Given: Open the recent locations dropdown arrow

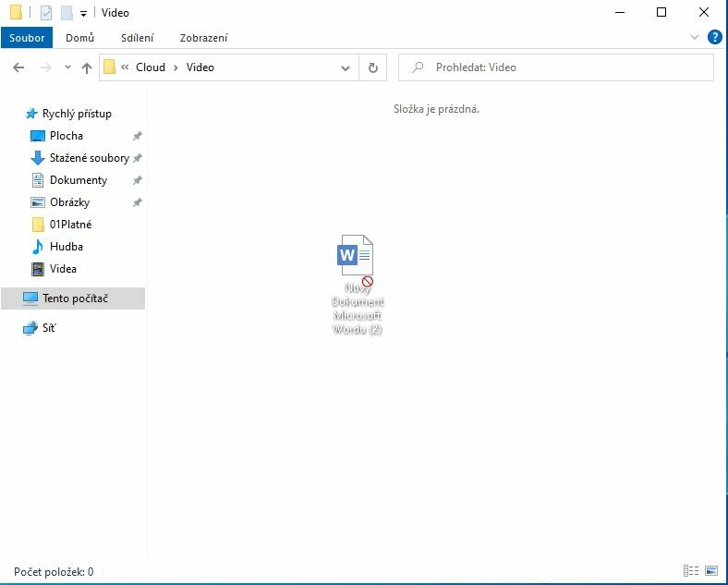Looking at the screenshot, I should click(x=67, y=67).
